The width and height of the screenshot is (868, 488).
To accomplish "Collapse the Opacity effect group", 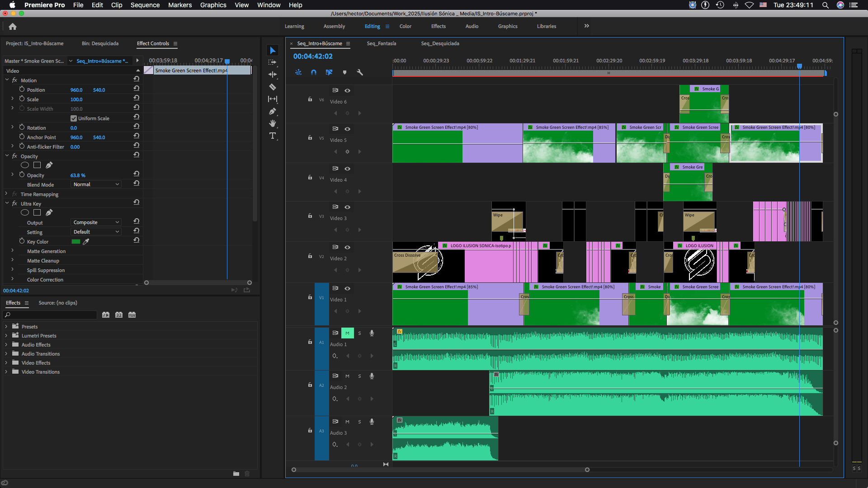I will click(x=7, y=155).
